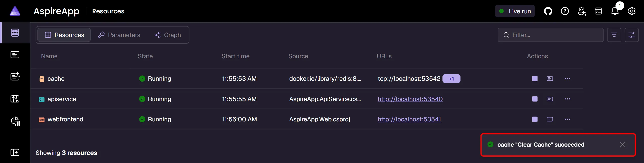This screenshot has height=163, width=644.
Task: Click the AspireApp.Web.csproj source cell
Action: (319, 119)
